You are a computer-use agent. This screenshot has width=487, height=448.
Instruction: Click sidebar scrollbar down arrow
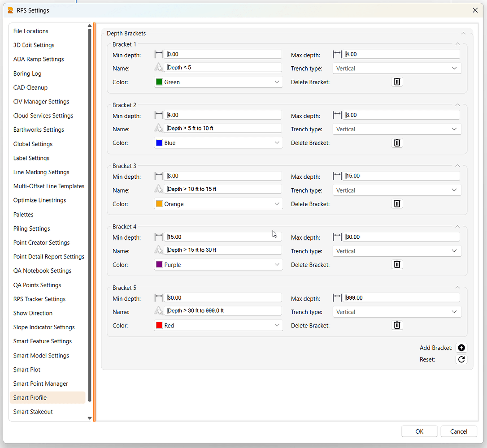pos(89,418)
